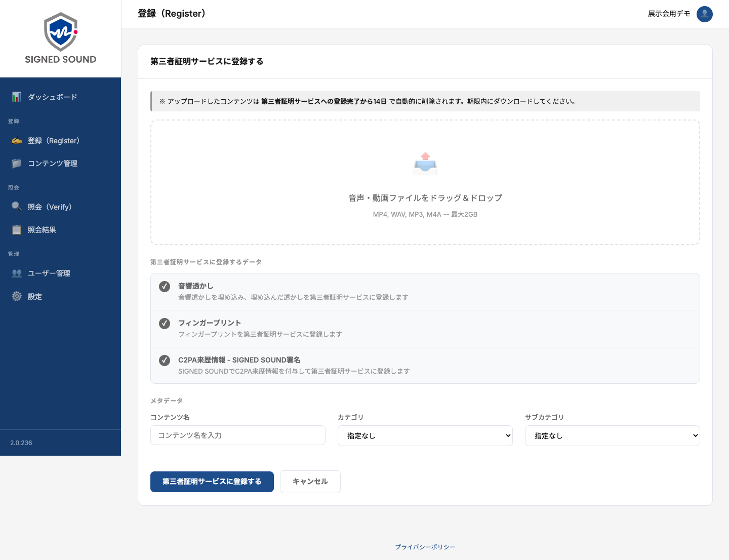Click the user avatar icon top right
The width and height of the screenshot is (729, 560).
(705, 14)
